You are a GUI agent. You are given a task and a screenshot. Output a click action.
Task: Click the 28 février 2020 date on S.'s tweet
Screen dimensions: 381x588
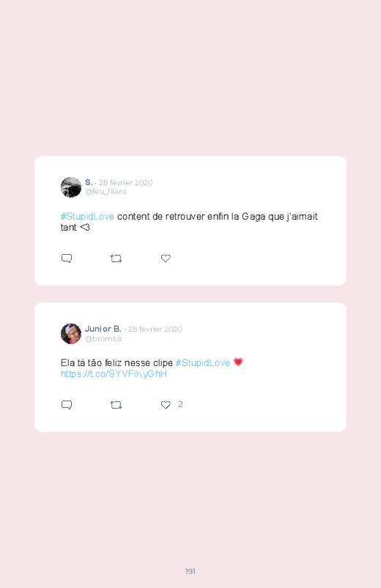click(126, 182)
